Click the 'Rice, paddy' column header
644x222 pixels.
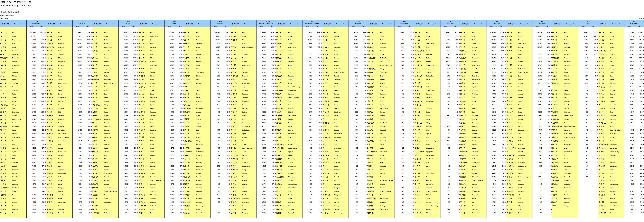click(x=82, y=24)
